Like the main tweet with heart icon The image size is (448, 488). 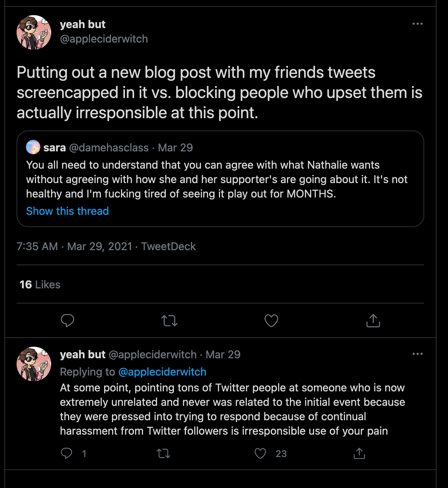click(271, 320)
